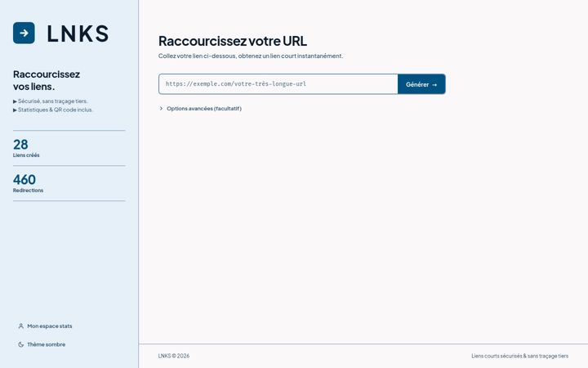Screen dimensions: 588x368
Task: Click the moon icon for dark theme
Action: (x=21, y=344)
